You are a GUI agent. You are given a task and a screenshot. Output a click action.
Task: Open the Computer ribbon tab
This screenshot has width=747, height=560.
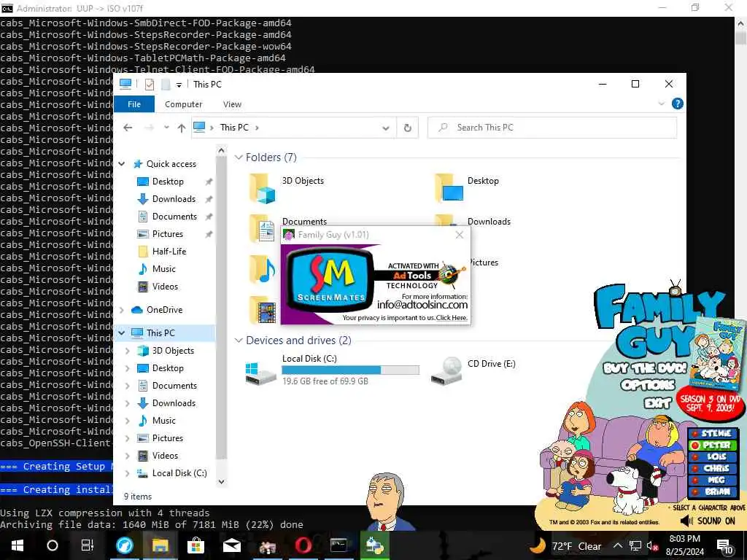pos(183,104)
